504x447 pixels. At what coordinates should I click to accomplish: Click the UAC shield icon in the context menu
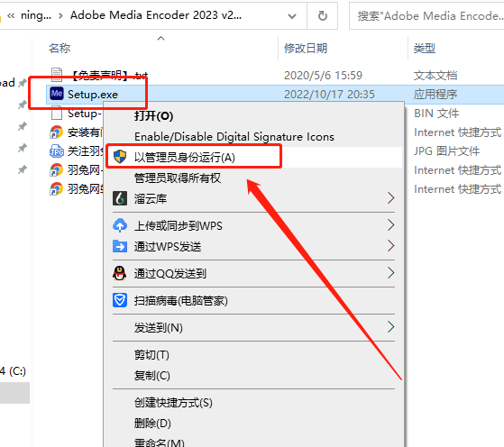tap(120, 157)
